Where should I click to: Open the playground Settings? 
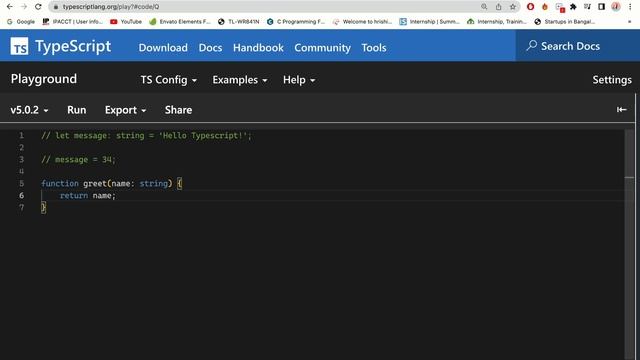[612, 80]
